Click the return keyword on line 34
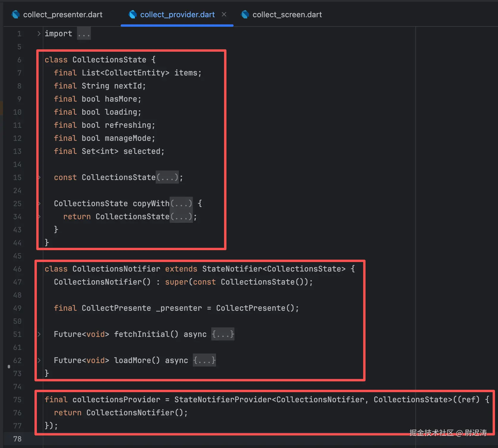The image size is (498, 448). coord(77,217)
